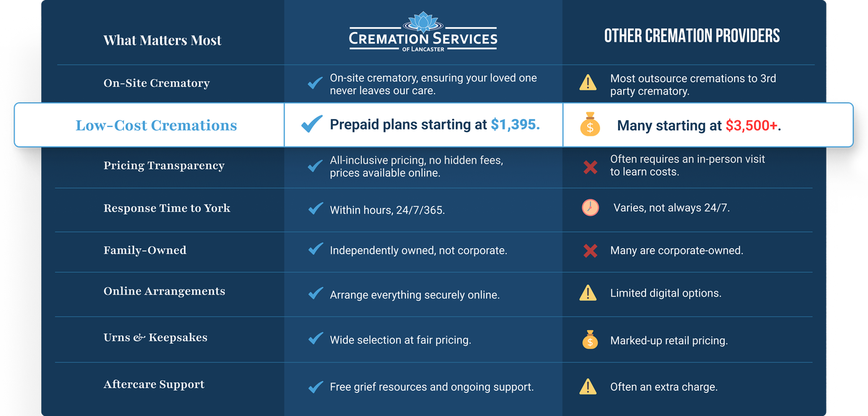This screenshot has height=416, width=868.
Task: Click the warning icon beside 'Often an extra charge'
Action: coord(588,387)
